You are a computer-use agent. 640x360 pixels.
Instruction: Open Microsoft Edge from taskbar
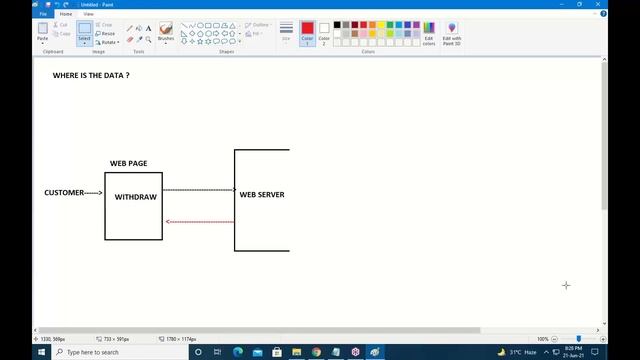click(238, 352)
